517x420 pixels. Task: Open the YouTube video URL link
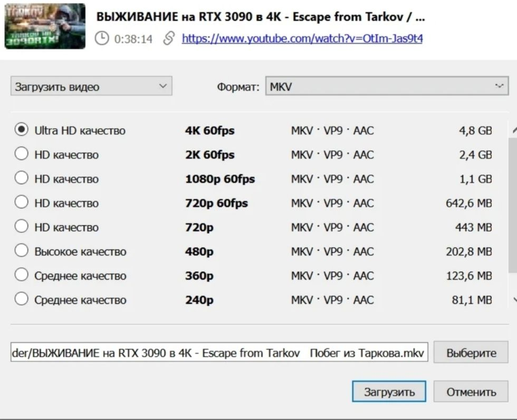click(302, 38)
